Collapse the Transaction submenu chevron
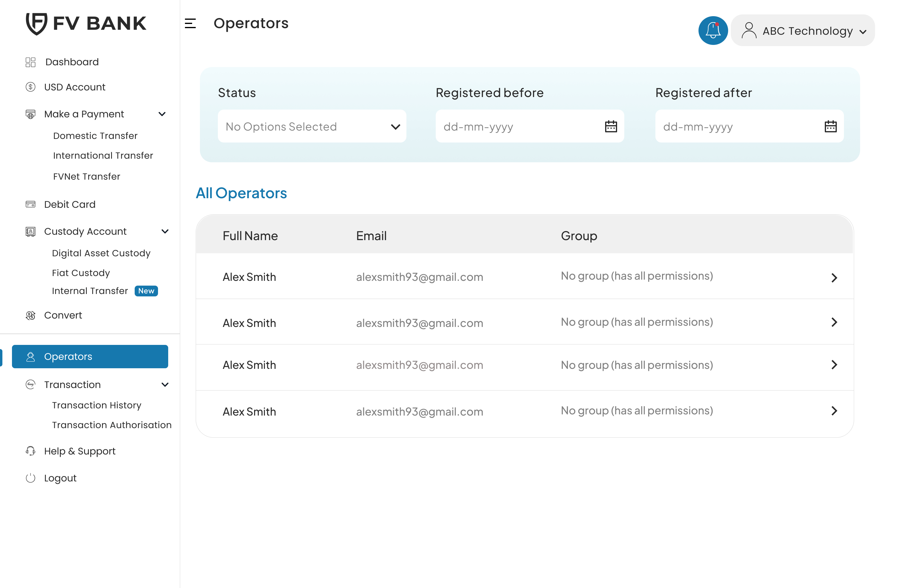 point(165,384)
